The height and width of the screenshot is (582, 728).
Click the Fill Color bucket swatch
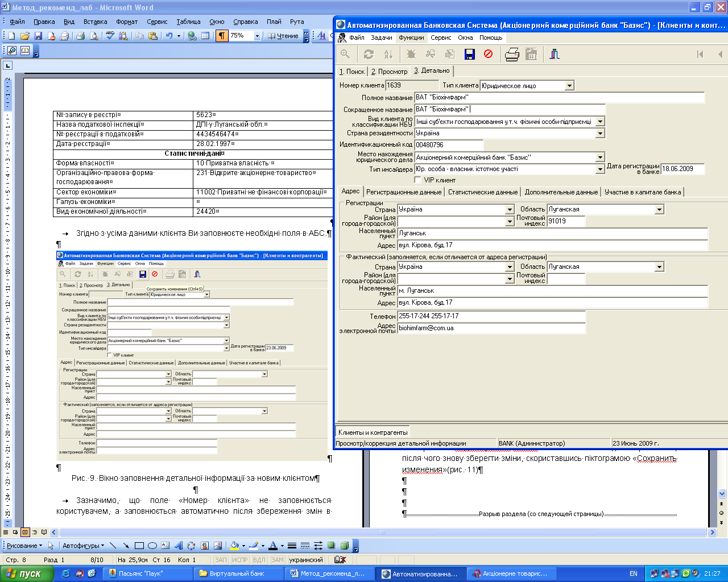234,546
